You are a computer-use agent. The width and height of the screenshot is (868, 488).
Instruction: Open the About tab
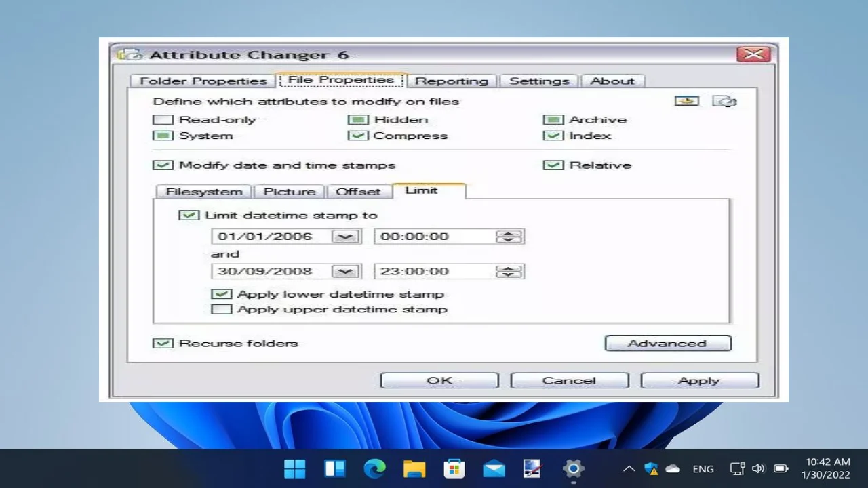[x=612, y=81]
